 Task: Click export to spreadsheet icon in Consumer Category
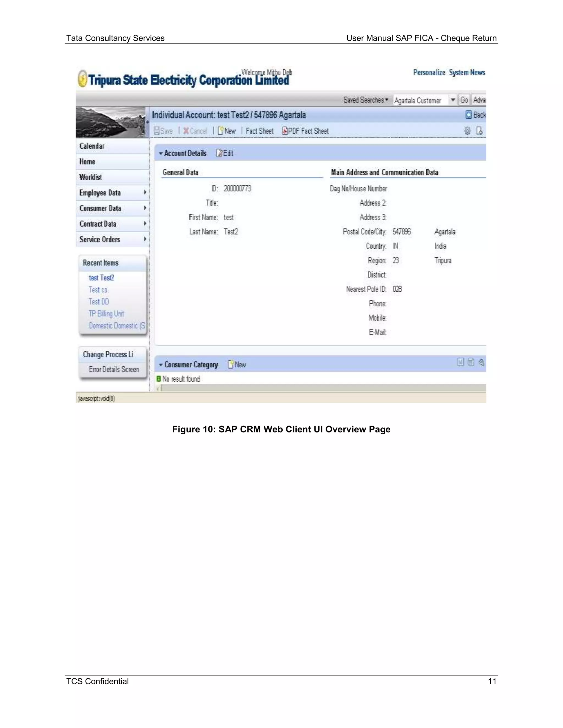click(x=471, y=362)
